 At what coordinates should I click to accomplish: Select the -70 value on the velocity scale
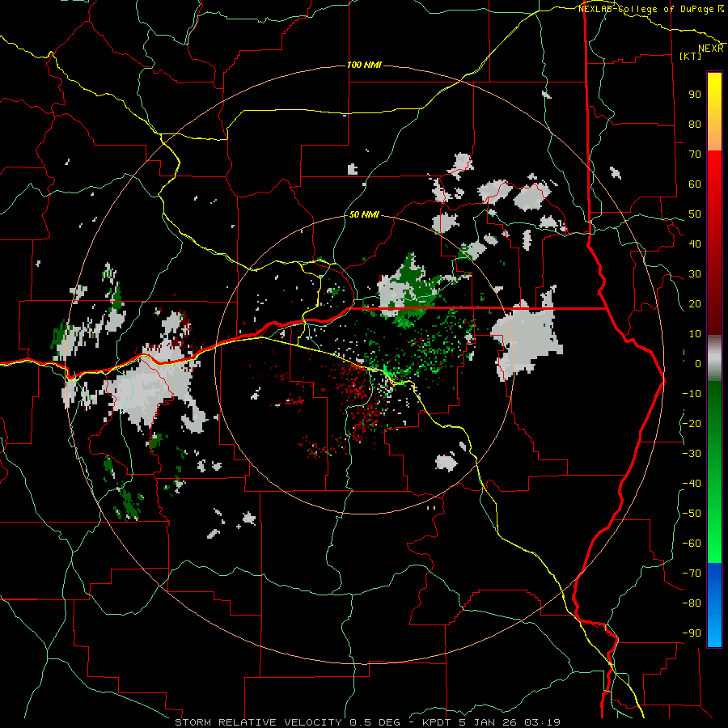click(692, 574)
